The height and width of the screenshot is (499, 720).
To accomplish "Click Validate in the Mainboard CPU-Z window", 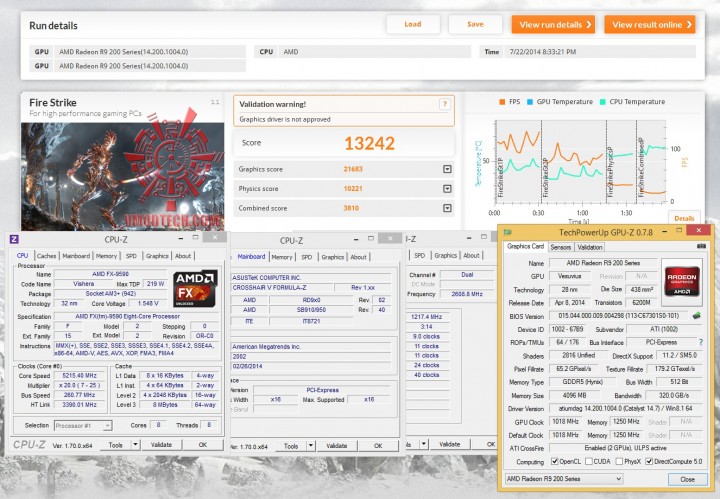I will (x=337, y=445).
